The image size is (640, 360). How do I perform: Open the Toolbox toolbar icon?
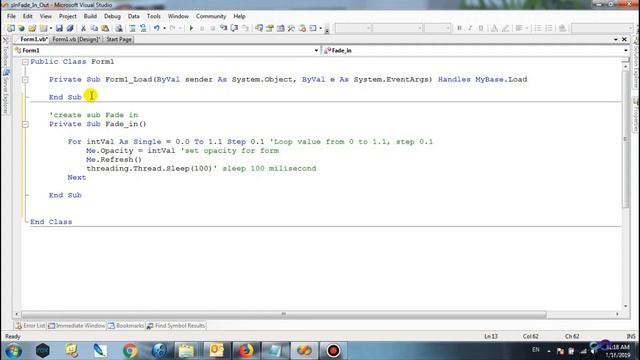coord(291,28)
